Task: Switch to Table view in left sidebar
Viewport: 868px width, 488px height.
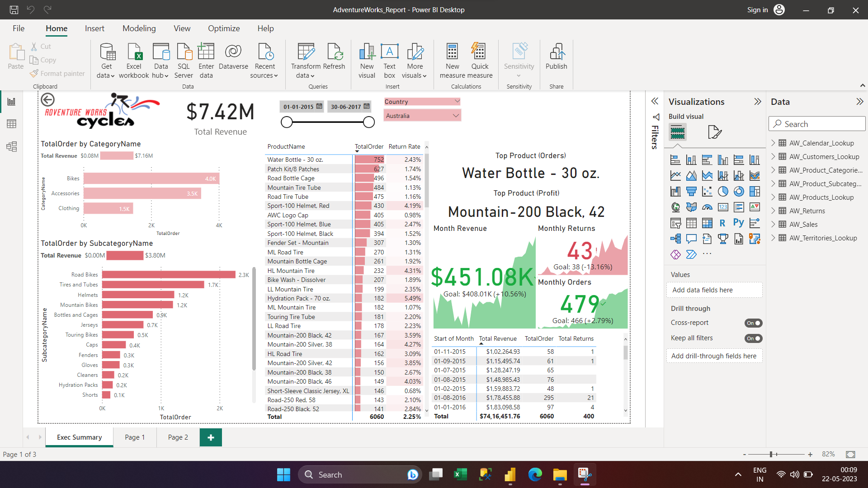Action: click(11, 124)
